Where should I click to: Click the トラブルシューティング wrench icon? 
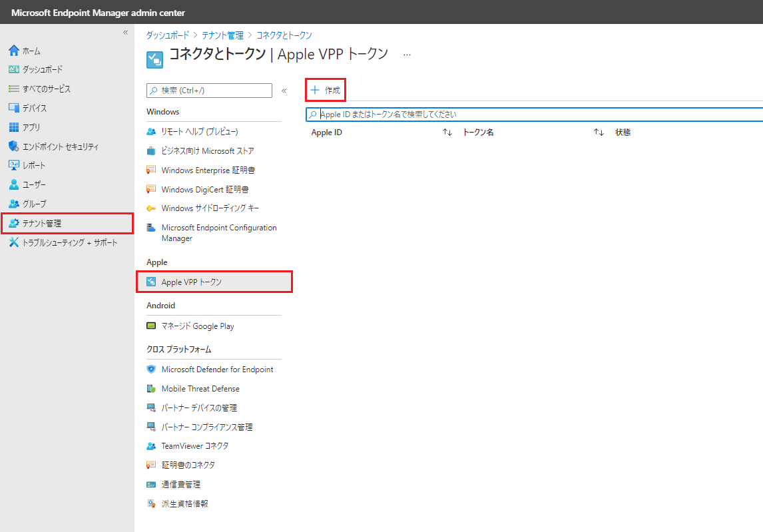[13, 242]
